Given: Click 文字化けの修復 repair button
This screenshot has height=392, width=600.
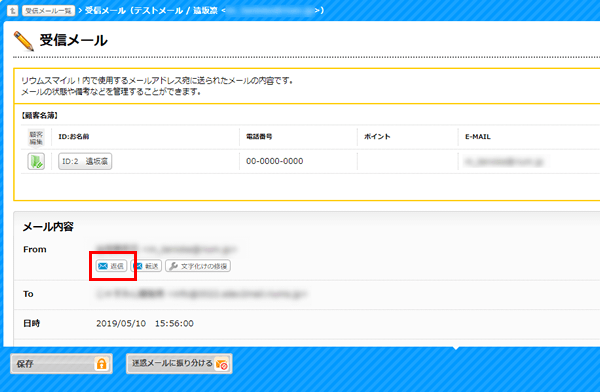Looking at the screenshot, I should click(198, 266).
